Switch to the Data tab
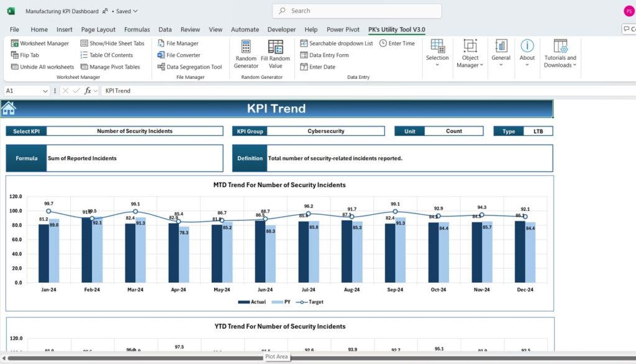This screenshot has height=364, width=636. [x=165, y=30]
